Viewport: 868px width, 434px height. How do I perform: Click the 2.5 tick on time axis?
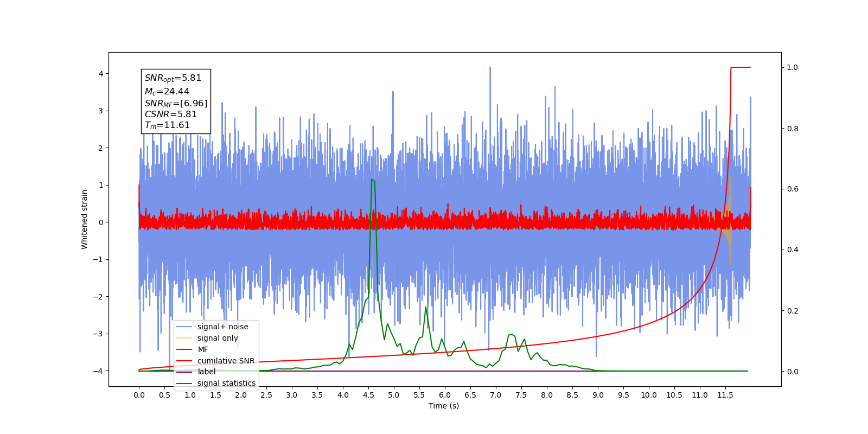pyautogui.click(x=266, y=395)
